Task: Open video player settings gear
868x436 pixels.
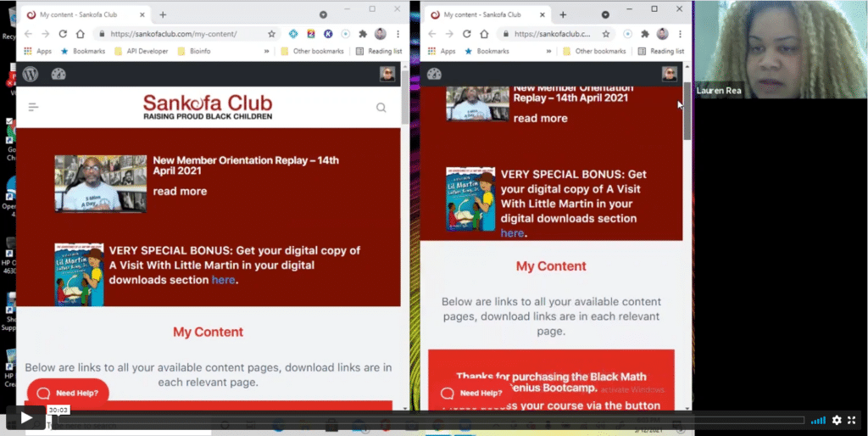Action: pos(837,420)
